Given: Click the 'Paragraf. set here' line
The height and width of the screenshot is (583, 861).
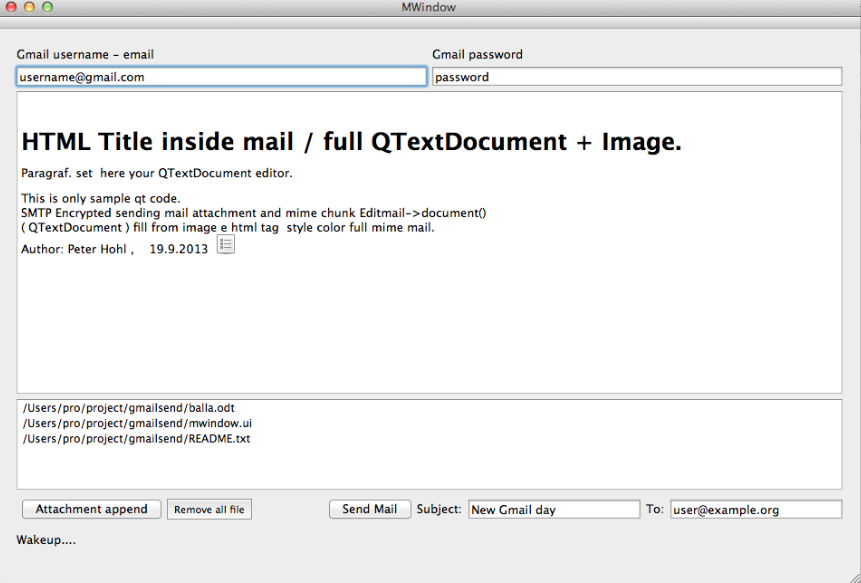Looking at the screenshot, I should [156, 173].
